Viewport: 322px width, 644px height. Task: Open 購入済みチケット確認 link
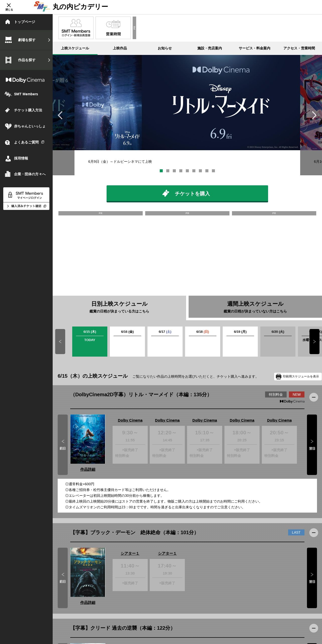point(26,206)
